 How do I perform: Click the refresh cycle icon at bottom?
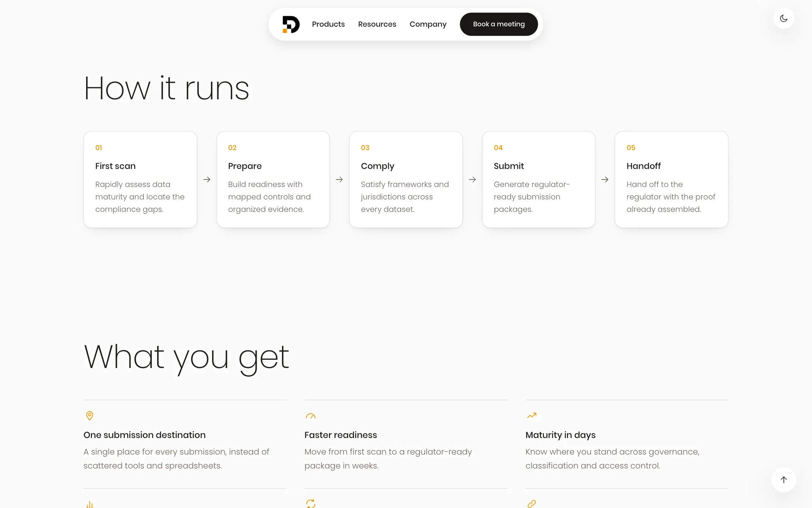311,503
